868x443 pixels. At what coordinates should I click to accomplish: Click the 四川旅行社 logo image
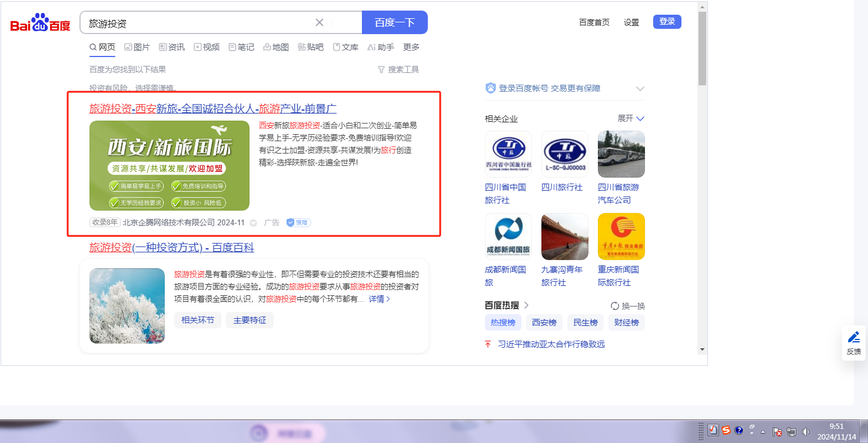pos(565,154)
